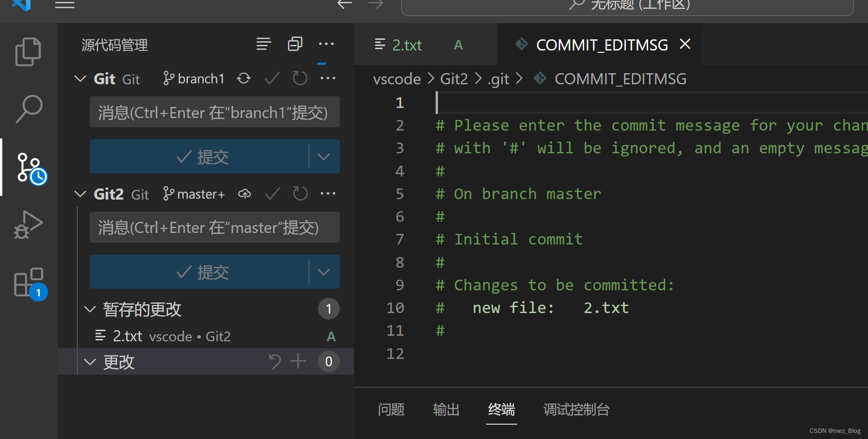Open the 问题 panel tab

pos(391,409)
